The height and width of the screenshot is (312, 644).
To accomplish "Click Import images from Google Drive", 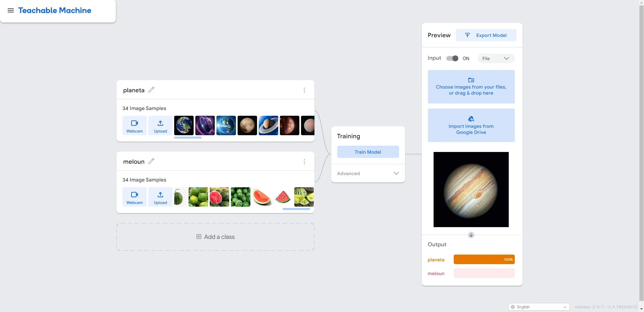I will (x=471, y=125).
